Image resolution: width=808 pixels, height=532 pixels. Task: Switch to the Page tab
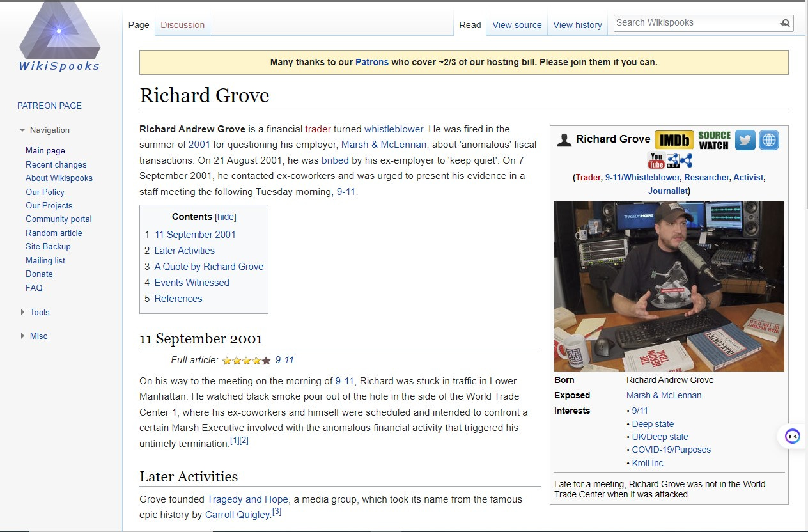[x=139, y=25]
